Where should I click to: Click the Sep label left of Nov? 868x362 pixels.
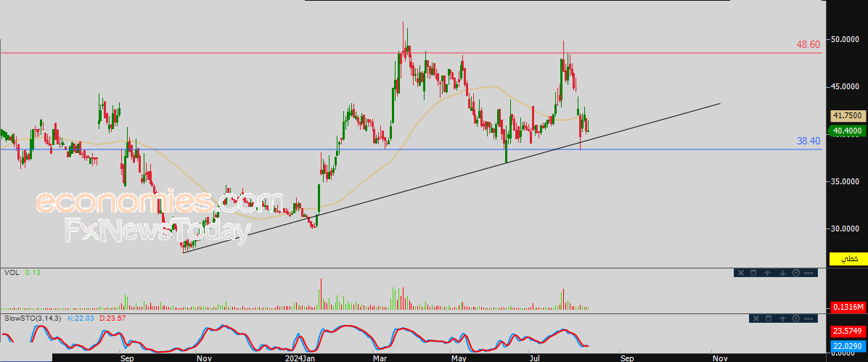pos(127,358)
